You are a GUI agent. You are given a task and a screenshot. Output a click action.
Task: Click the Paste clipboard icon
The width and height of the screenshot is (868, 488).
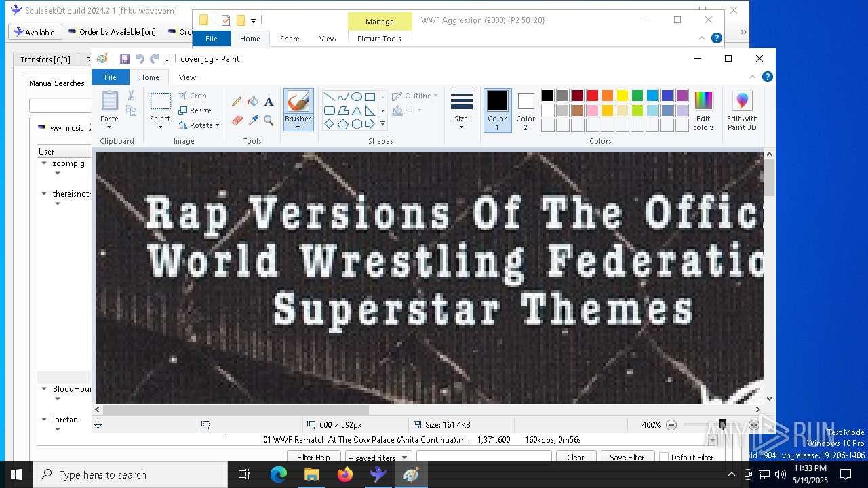[x=109, y=100]
